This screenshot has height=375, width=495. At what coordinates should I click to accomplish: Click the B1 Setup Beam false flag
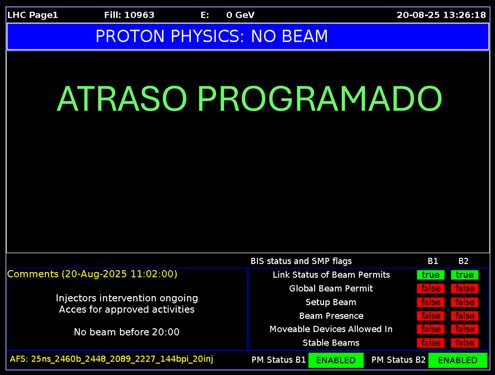pos(430,302)
